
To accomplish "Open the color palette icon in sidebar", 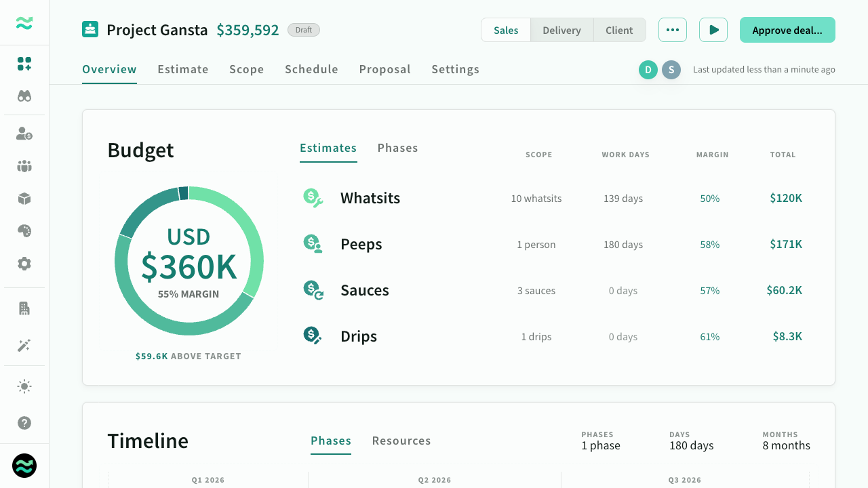I will point(24,231).
